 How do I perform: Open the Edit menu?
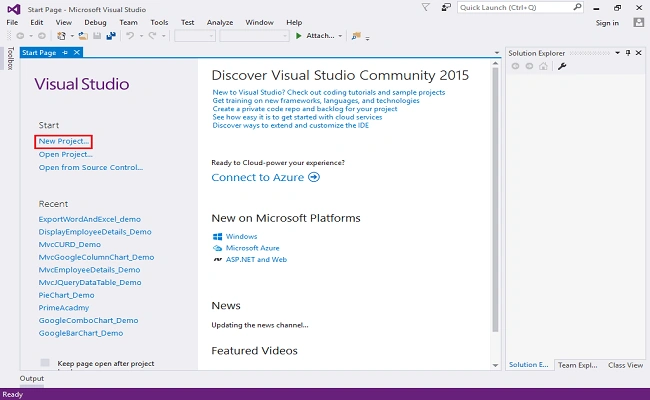(36, 22)
